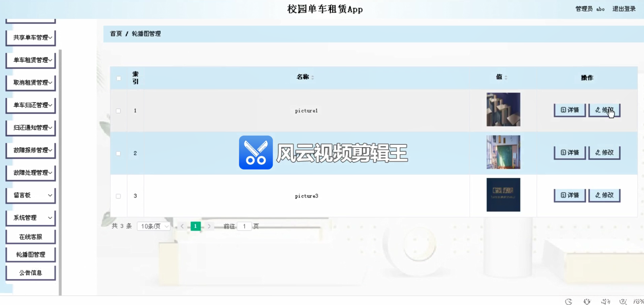Viewport: 644px width, 305px height.
Task: Expand the 归还通知管理 sidebar menu
Action: [x=31, y=128]
